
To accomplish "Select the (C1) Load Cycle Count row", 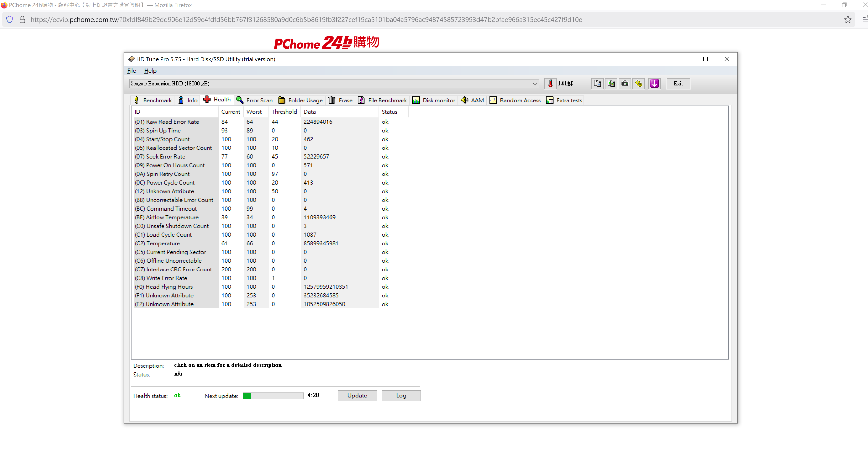I will coord(271,235).
